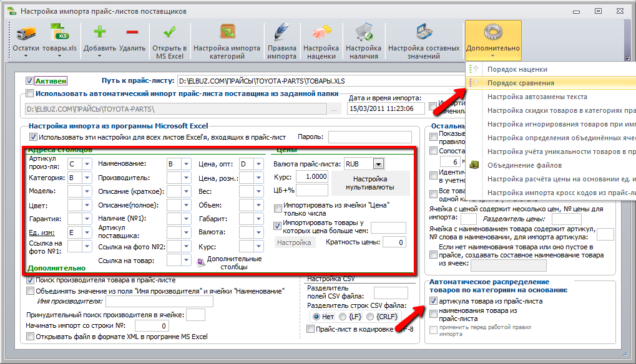This screenshot has height=364, width=636.
Task: Open the Вес column dropdown
Action: [259, 191]
